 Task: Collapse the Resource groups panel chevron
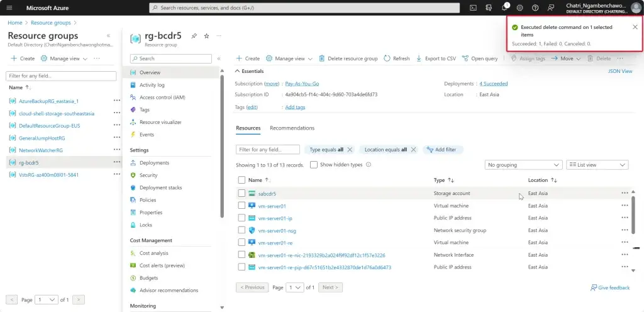pyautogui.click(x=108, y=36)
